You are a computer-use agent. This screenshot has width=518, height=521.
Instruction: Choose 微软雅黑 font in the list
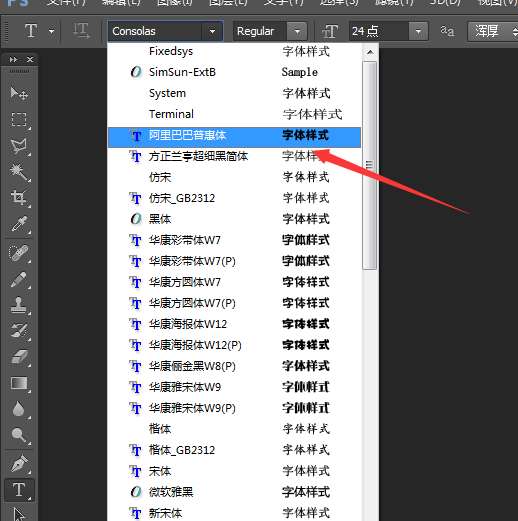pyautogui.click(x=234, y=492)
